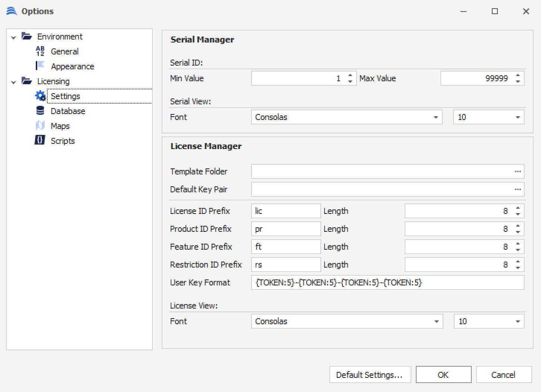Browse for Template Folder with ellipsis button

tap(518, 171)
